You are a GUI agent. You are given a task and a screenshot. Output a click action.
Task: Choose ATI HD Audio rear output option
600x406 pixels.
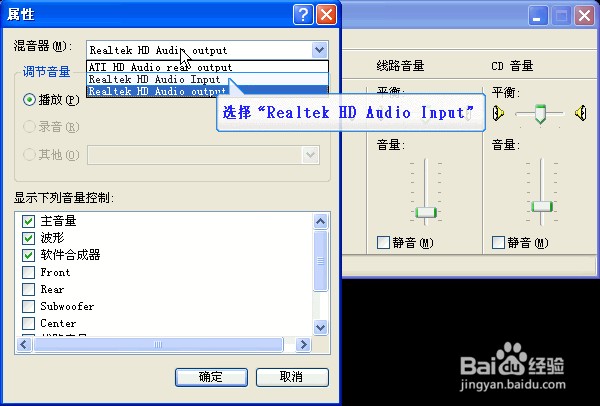(207, 67)
